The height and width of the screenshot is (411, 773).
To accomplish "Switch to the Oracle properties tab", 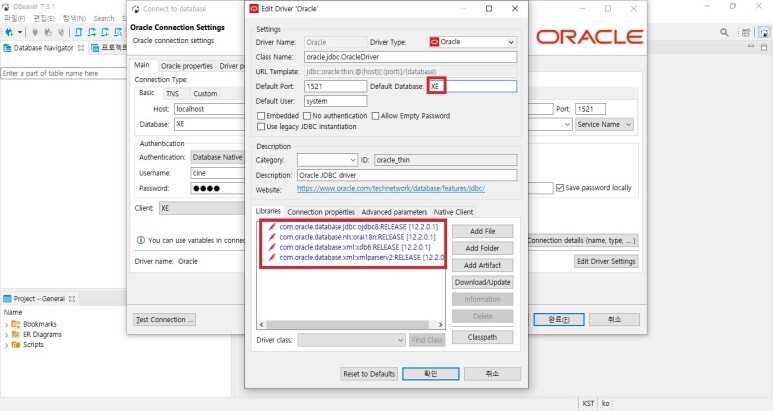I will (x=187, y=66).
